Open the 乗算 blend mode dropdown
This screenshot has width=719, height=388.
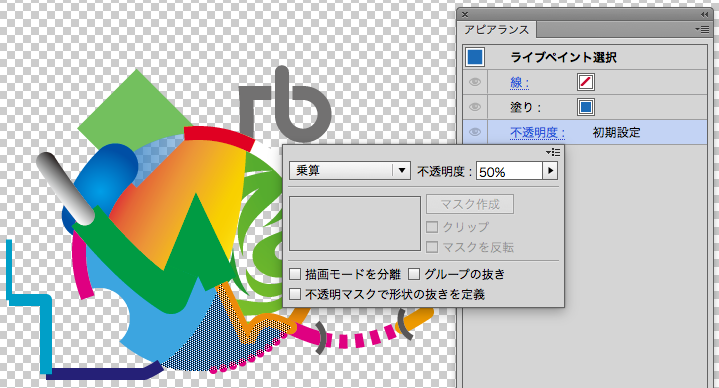pos(349,171)
